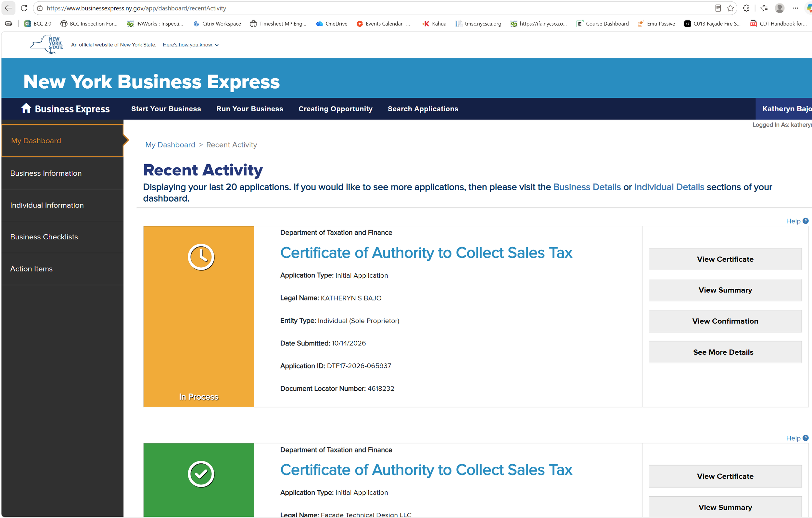Open the Katheryn Bajo account menu

784,108
